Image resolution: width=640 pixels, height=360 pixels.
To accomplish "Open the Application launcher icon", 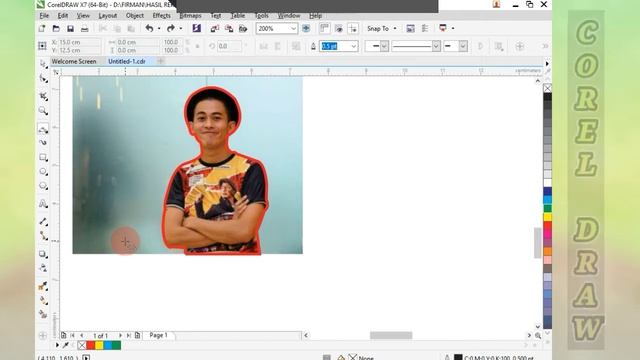I will pyautogui.click(x=443, y=28).
